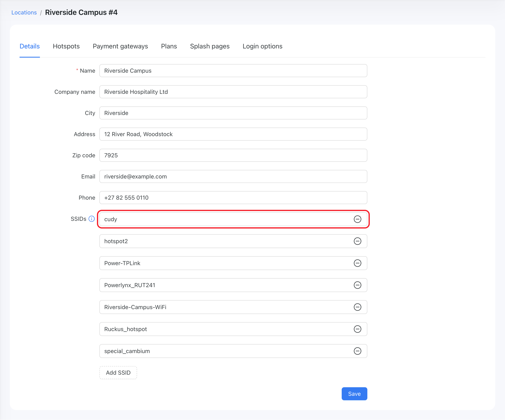Focus the City input field

(x=233, y=113)
